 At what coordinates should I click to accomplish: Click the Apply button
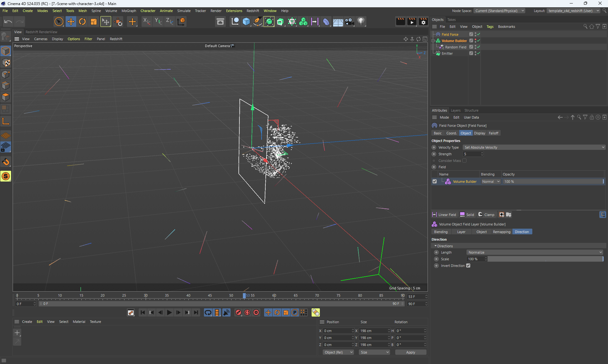[x=410, y=352]
